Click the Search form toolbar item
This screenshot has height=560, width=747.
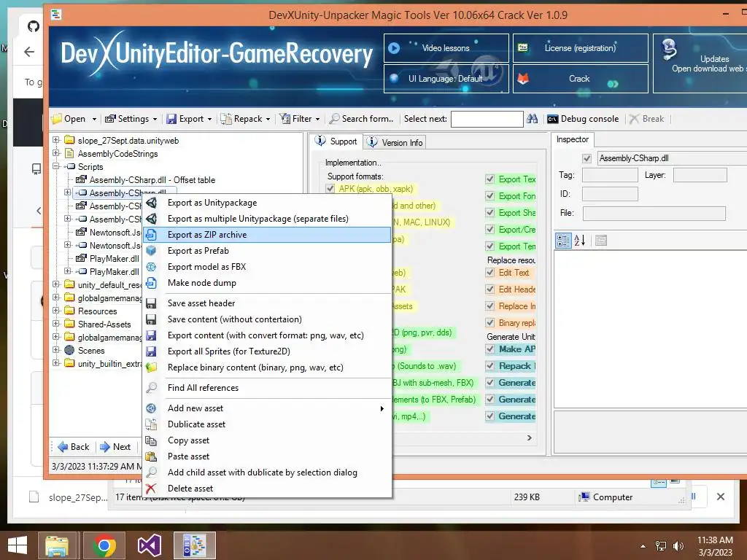pos(361,119)
